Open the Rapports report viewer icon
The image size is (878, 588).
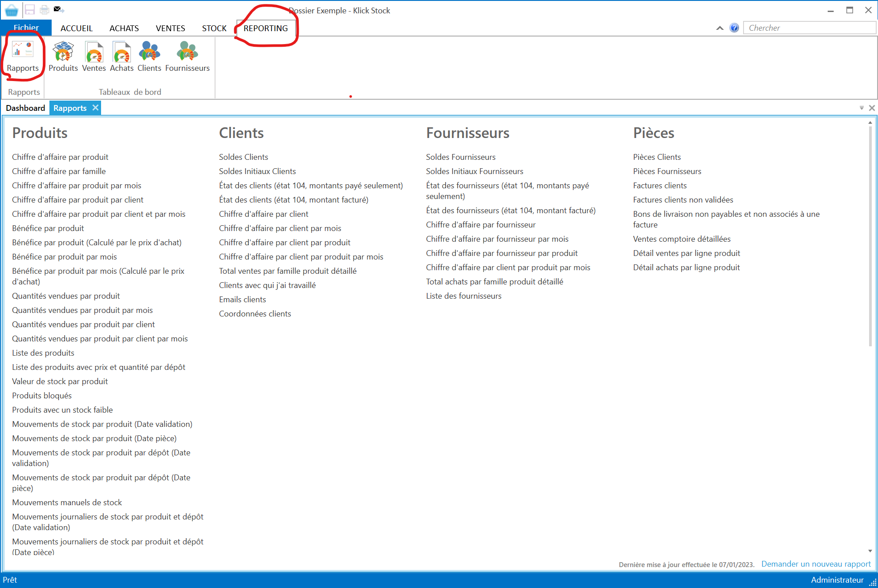[x=23, y=56]
